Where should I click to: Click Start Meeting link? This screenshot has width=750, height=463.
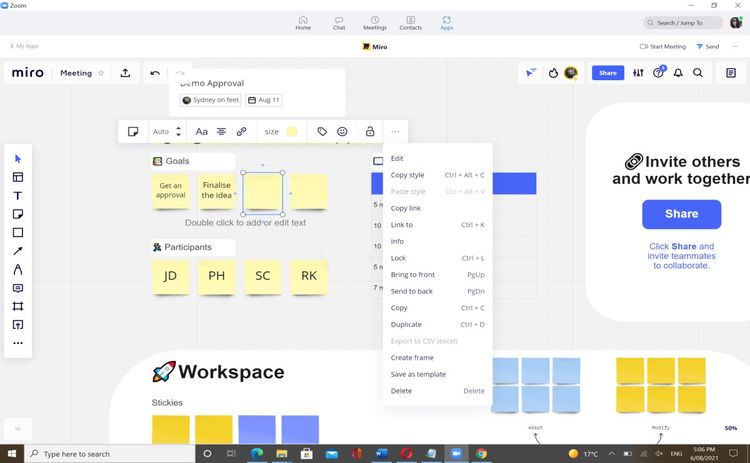662,46
